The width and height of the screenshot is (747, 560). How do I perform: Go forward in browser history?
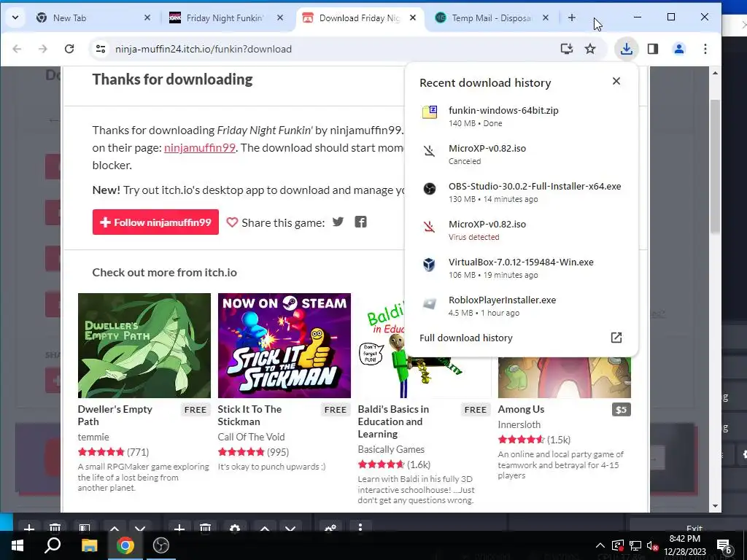coord(43,49)
